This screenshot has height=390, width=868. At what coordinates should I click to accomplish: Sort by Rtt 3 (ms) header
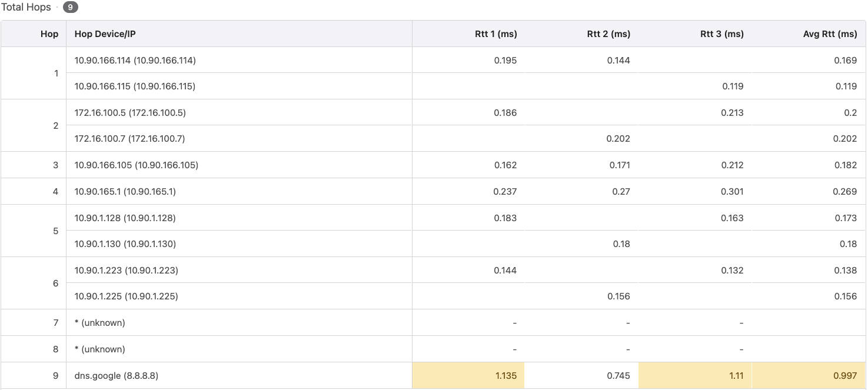(x=721, y=34)
